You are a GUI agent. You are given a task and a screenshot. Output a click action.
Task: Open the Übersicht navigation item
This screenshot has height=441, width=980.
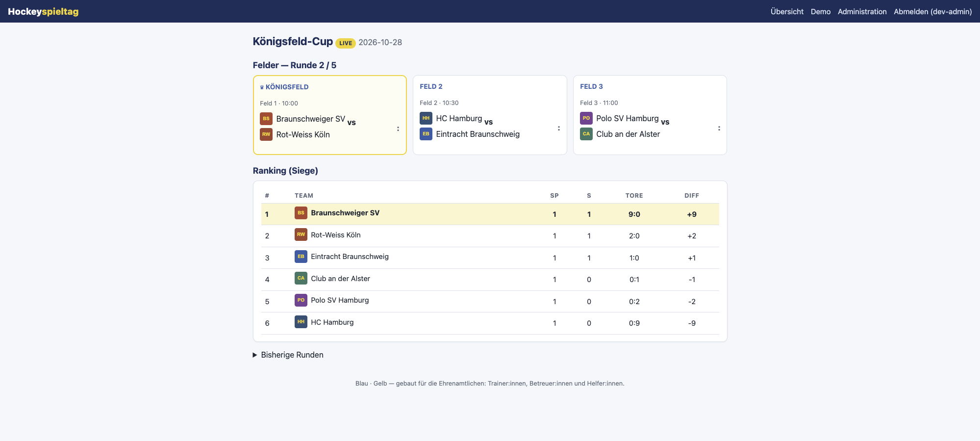787,11
